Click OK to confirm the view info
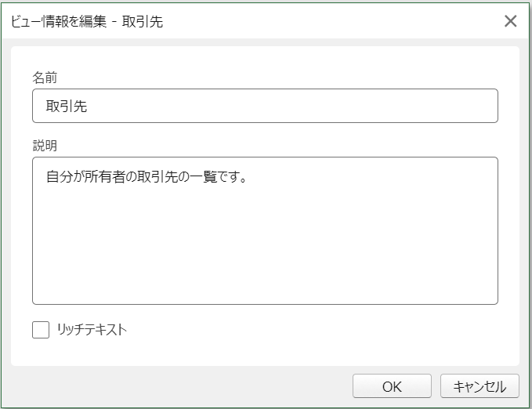The width and height of the screenshot is (532, 409). point(392,386)
